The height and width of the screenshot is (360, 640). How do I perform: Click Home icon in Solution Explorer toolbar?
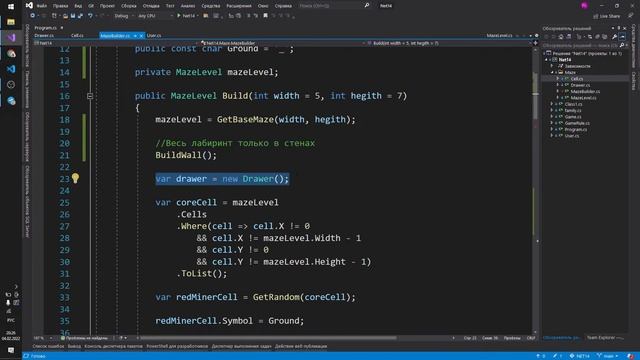pyautogui.click(x=561, y=37)
